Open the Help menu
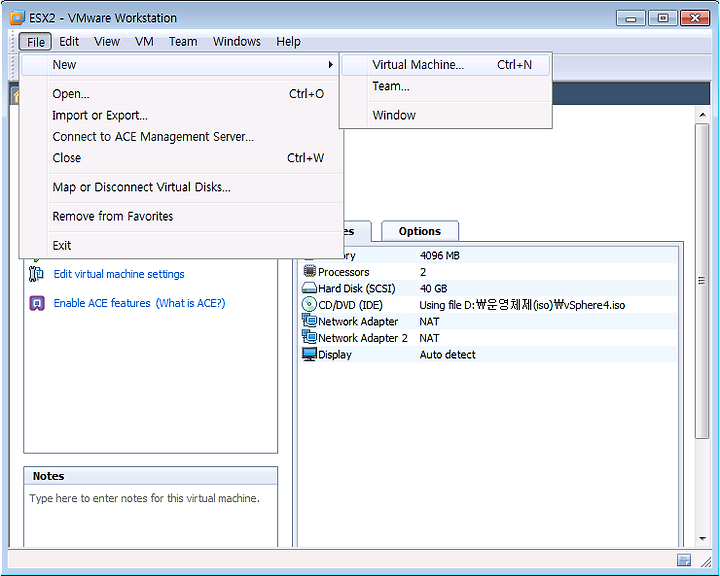This screenshot has height=576, width=720. pyautogui.click(x=288, y=42)
